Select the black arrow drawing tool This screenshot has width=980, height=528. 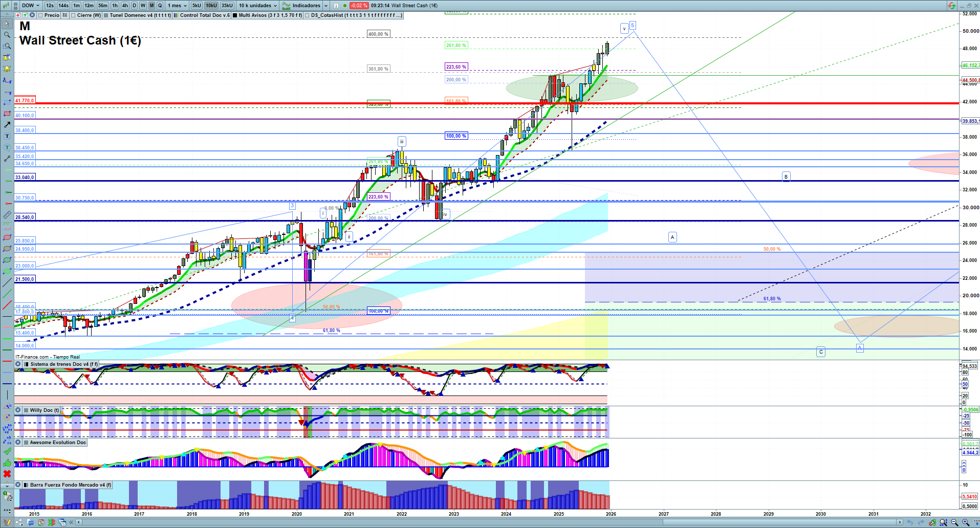coord(7,125)
